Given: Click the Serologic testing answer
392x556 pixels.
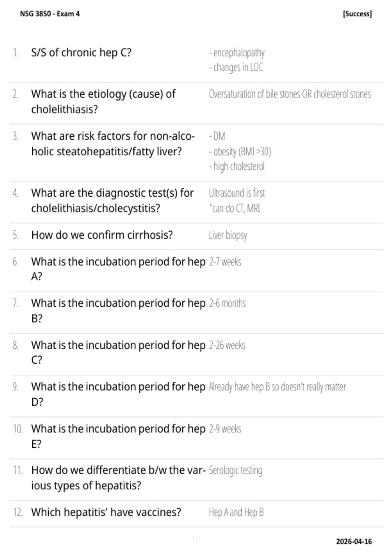Looking at the screenshot, I should click(x=236, y=471).
